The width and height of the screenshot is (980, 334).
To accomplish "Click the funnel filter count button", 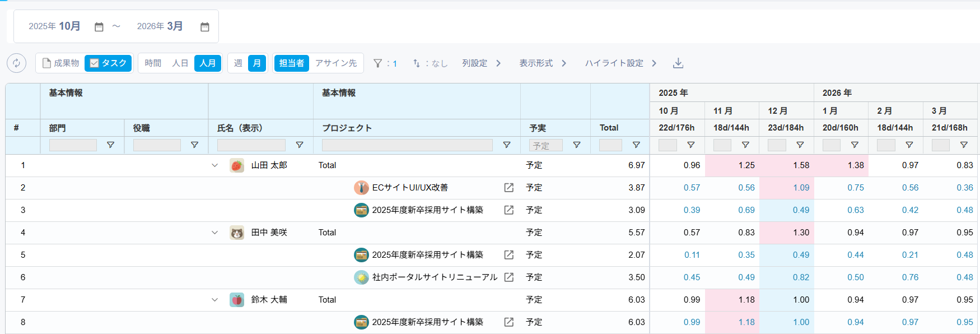I will (x=385, y=63).
